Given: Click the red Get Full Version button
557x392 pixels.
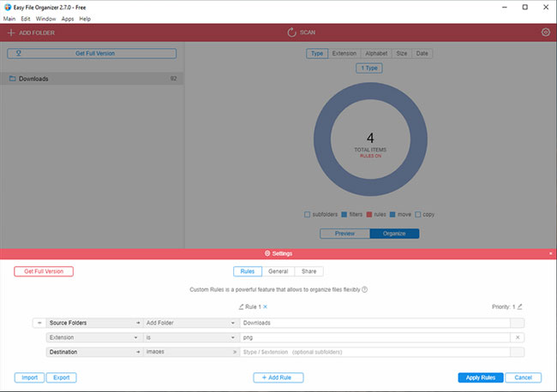Looking at the screenshot, I should pyautogui.click(x=44, y=271).
